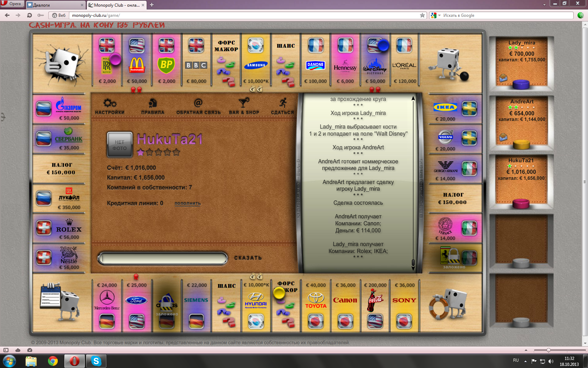Bookmark page with the star icon

click(x=422, y=15)
